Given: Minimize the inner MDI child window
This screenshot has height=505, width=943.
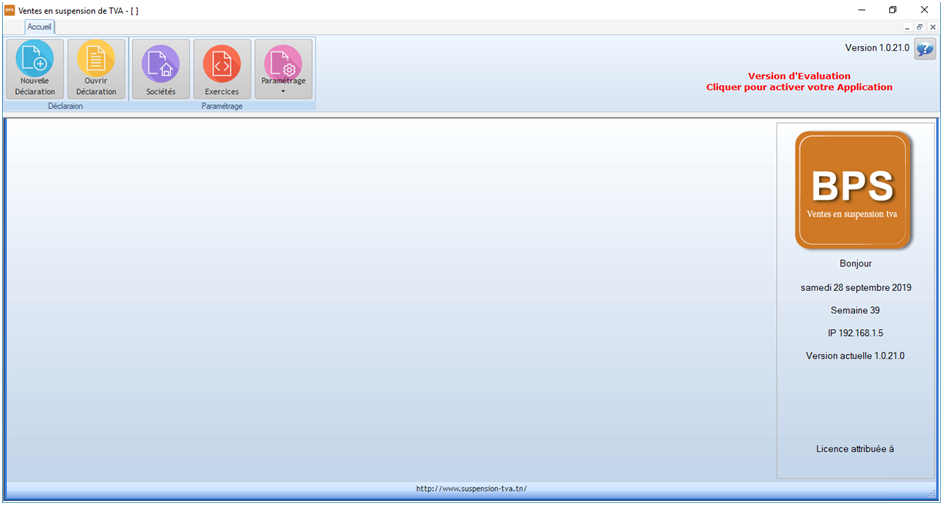Looking at the screenshot, I should click(908, 28).
